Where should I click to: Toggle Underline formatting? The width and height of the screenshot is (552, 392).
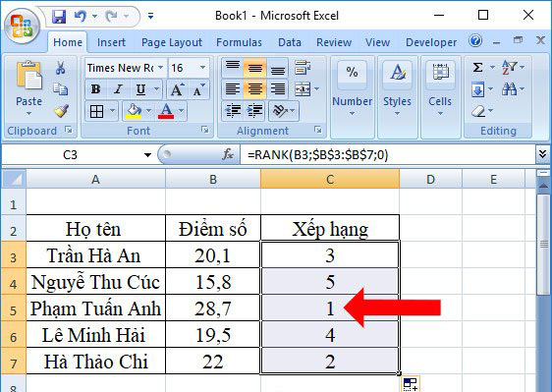pos(140,89)
